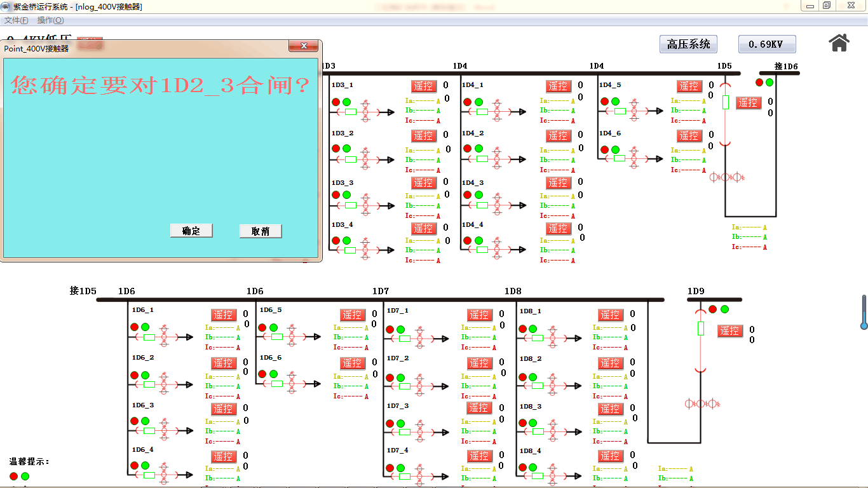Click the home icon at top right
Image resolution: width=868 pixels, height=488 pixels.
tap(839, 43)
